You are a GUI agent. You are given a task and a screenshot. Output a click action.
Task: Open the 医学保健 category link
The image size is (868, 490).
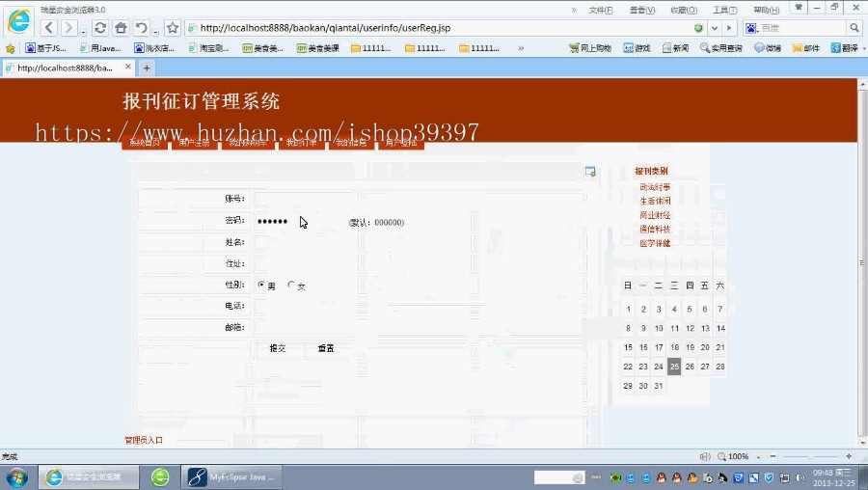click(655, 243)
